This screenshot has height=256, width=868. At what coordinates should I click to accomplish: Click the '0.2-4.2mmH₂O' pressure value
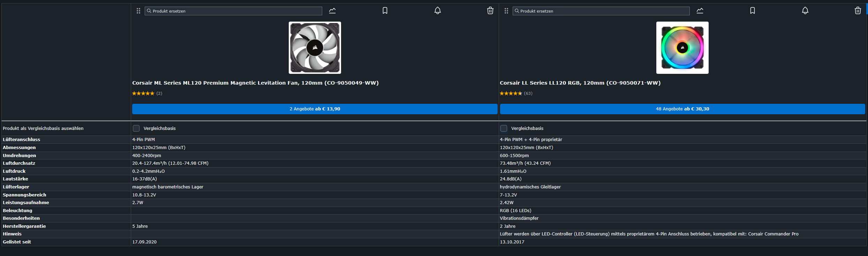click(x=149, y=171)
